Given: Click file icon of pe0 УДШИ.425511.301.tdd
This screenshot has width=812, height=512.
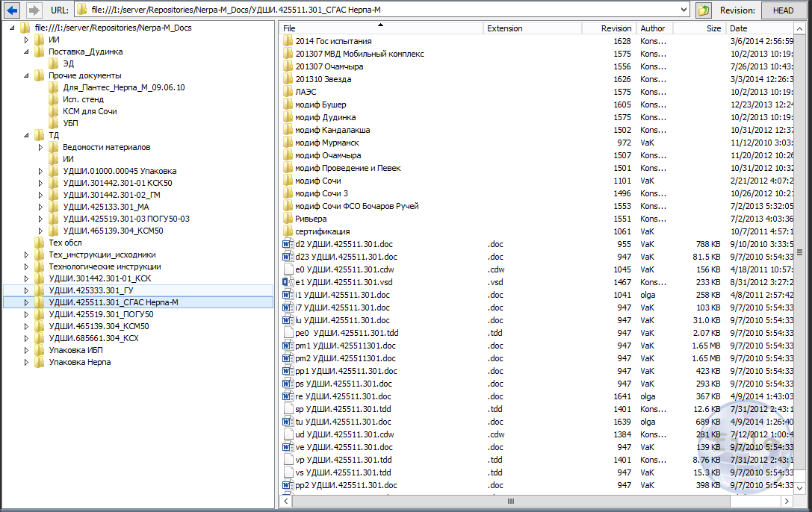Looking at the screenshot, I should (x=288, y=333).
